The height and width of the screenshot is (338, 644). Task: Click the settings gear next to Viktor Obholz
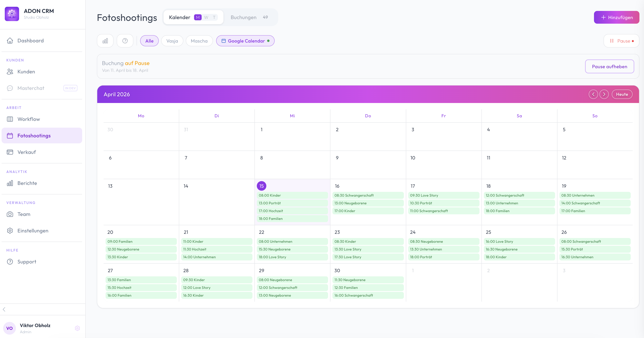point(78,328)
